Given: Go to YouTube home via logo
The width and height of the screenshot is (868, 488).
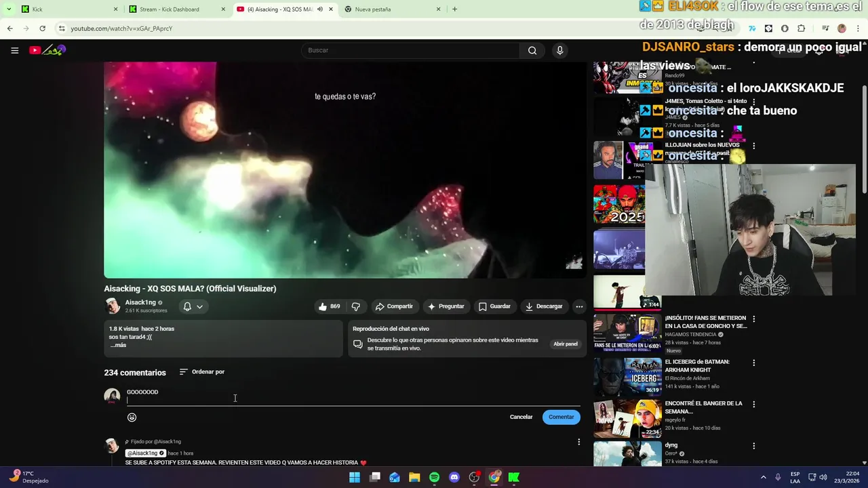Looking at the screenshot, I should coord(47,50).
